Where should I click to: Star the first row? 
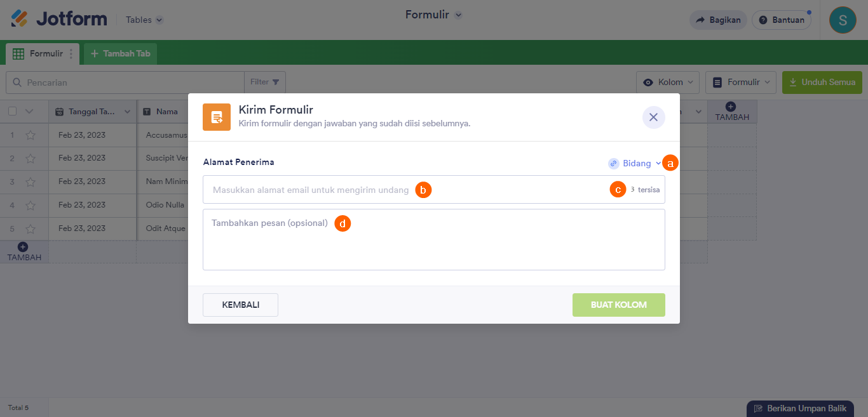pyautogui.click(x=30, y=135)
